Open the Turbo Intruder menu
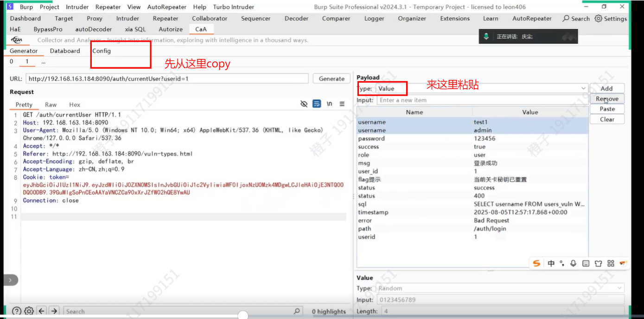 [234, 7]
